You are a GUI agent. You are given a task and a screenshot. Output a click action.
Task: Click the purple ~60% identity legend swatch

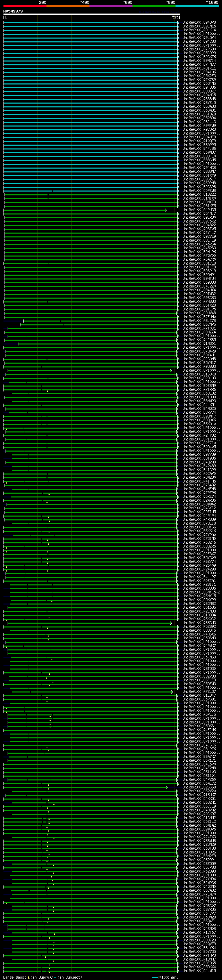point(111,6)
